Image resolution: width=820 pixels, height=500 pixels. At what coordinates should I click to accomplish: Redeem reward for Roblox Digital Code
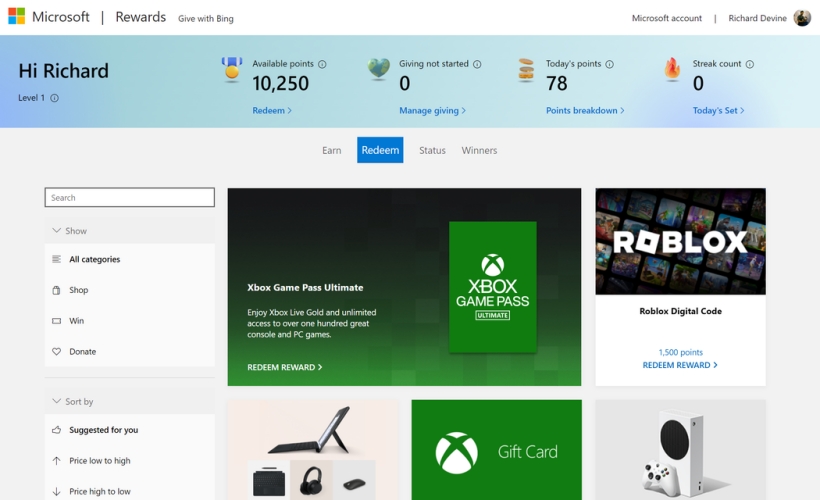680,365
